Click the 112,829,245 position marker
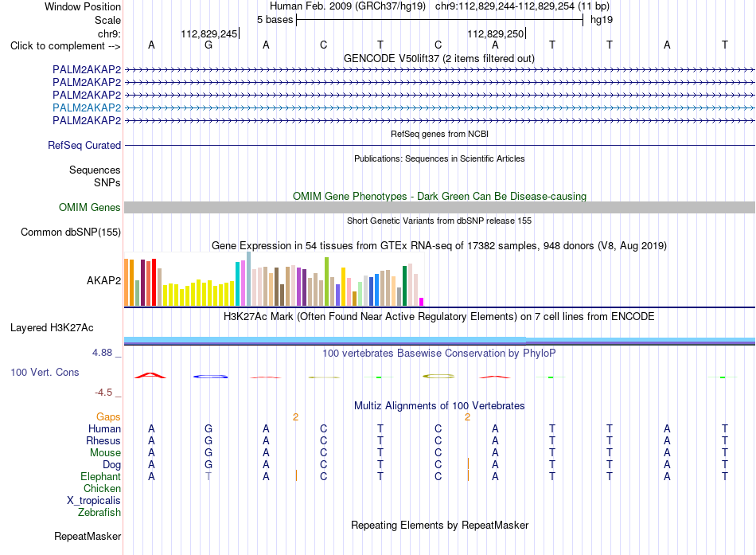 210,33
